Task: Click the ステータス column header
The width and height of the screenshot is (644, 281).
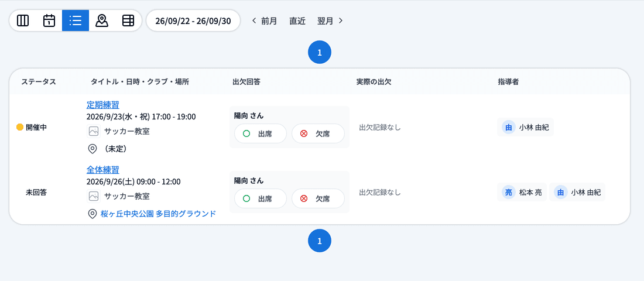Action: pyautogui.click(x=39, y=82)
